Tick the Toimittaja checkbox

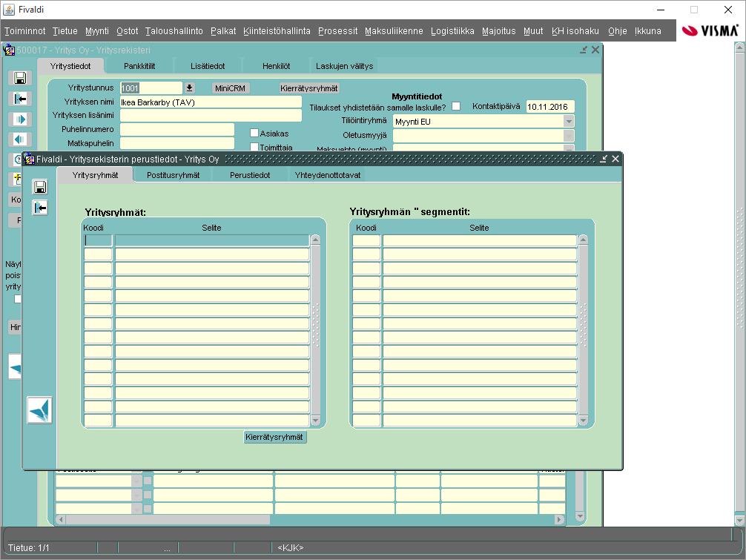click(254, 147)
